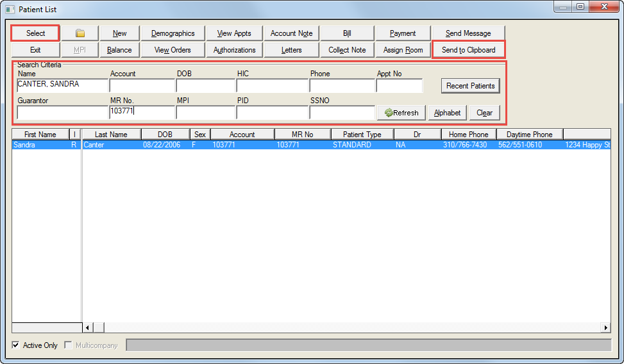The height and width of the screenshot is (364, 624).
Task: Click the Select button
Action: click(36, 33)
